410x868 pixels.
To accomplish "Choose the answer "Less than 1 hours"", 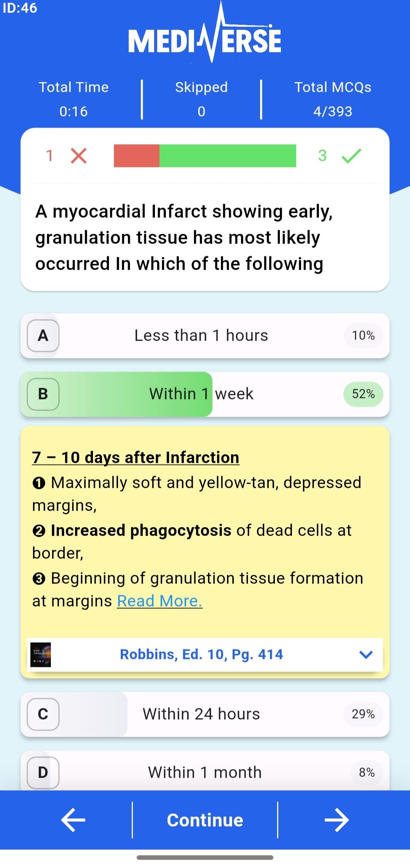I will click(201, 336).
